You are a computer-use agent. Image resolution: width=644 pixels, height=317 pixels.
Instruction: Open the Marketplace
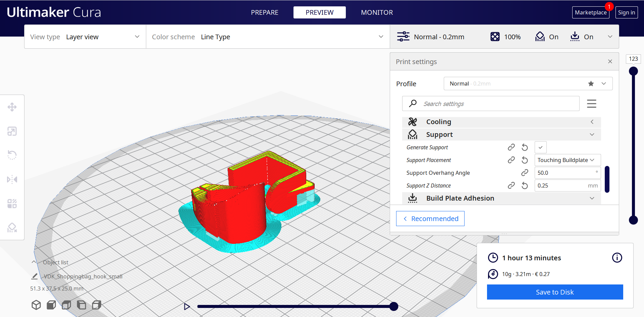591,12
